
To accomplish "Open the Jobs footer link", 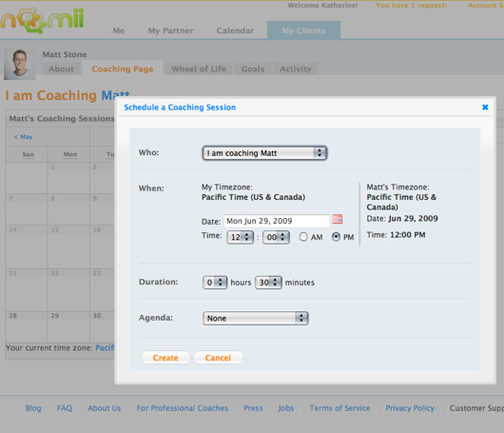I will point(286,408).
